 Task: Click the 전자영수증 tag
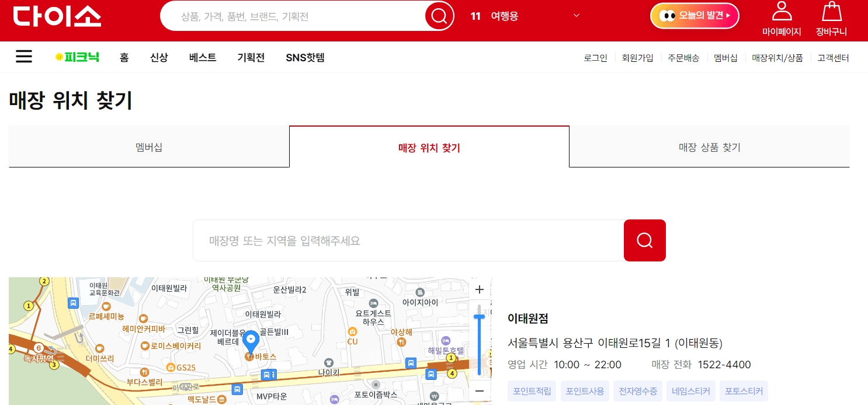(638, 391)
